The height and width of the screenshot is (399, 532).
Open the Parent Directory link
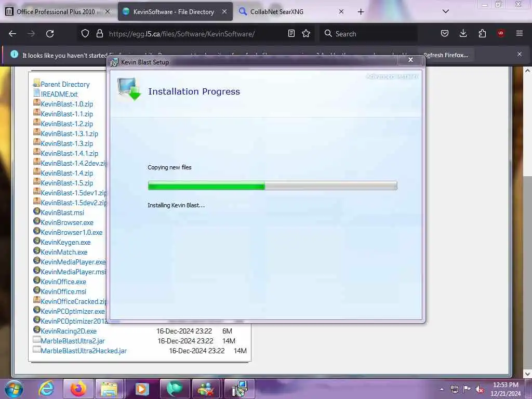tap(65, 85)
